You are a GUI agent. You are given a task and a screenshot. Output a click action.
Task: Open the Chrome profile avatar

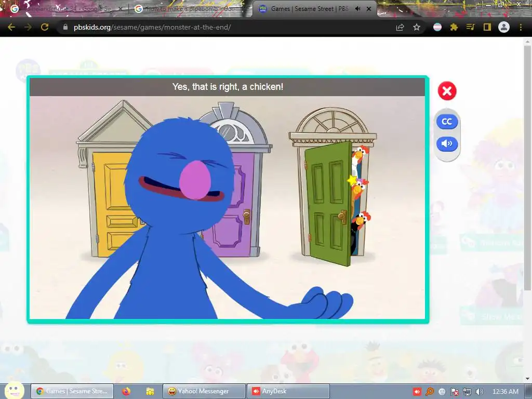(x=504, y=27)
